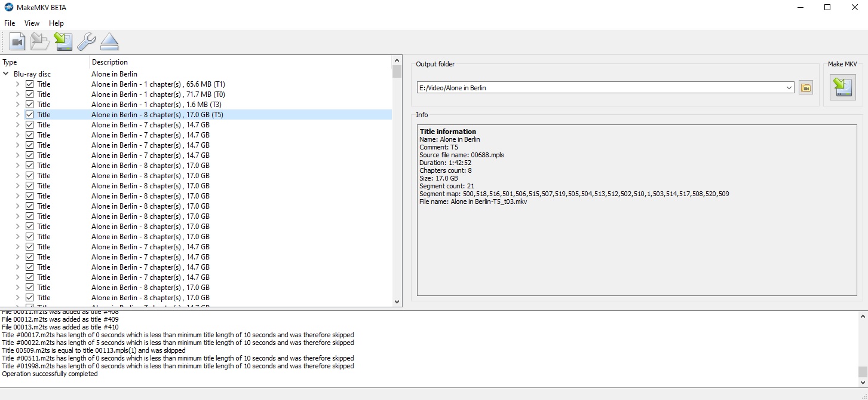Click the 'Chapters count: 8' line
The width and height of the screenshot is (868, 400).
tap(446, 170)
